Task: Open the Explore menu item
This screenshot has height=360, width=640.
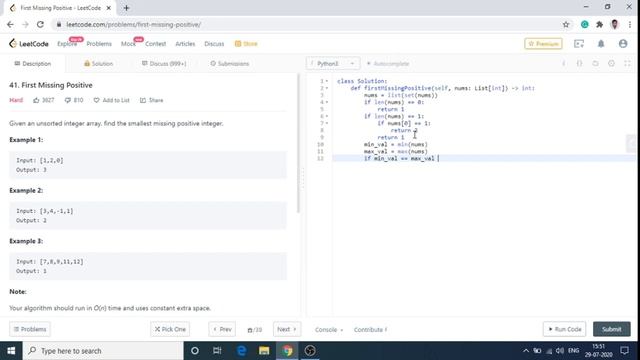Action: (x=67, y=44)
